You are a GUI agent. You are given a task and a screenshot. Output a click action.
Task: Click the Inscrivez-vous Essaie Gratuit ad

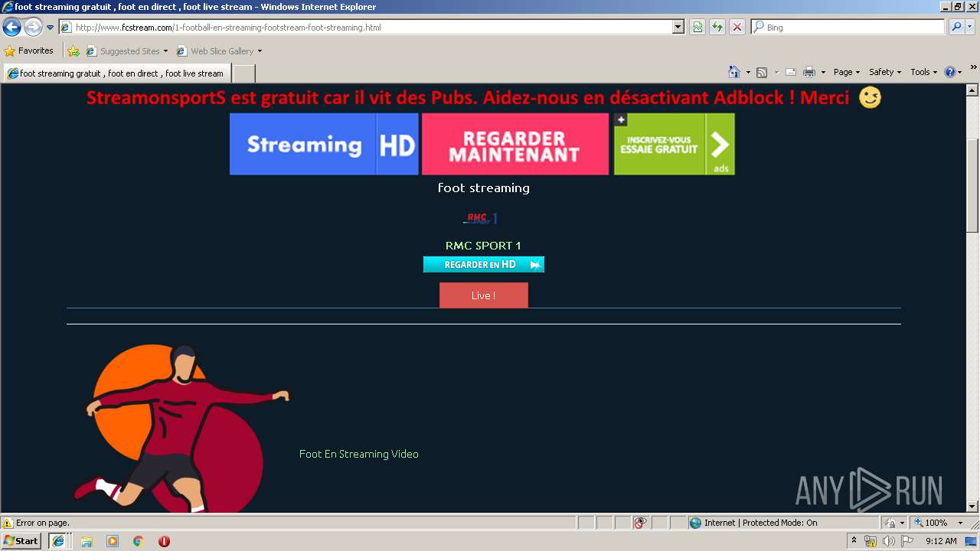tap(675, 144)
